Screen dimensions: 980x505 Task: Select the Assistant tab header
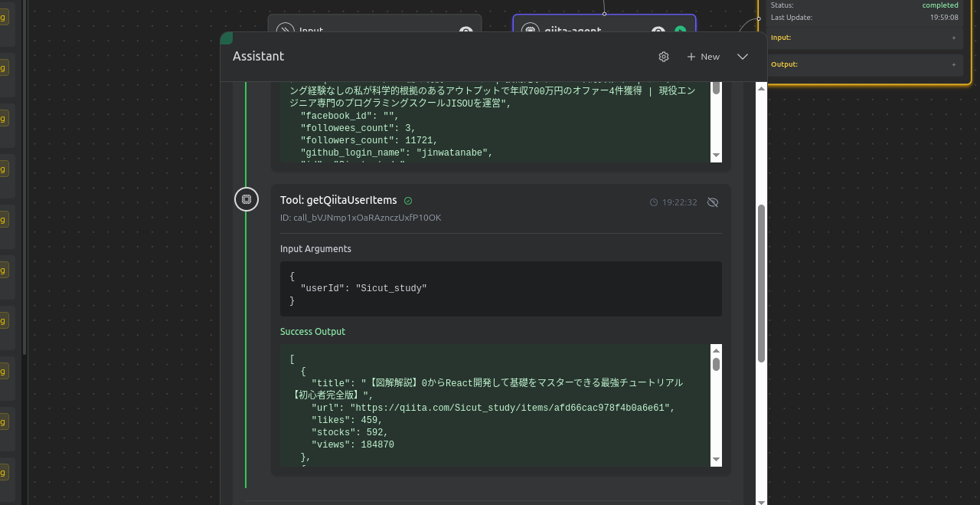(x=258, y=55)
